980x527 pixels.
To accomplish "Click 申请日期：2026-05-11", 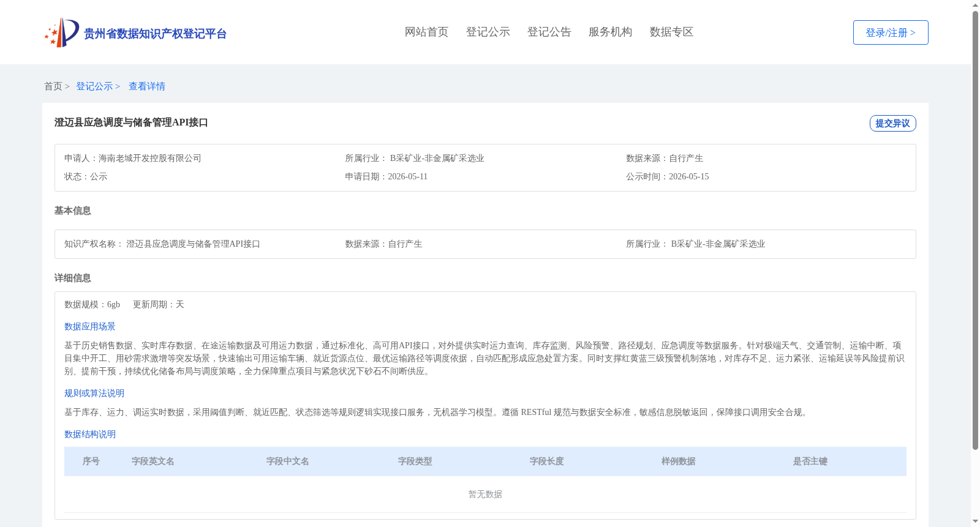I will pos(386,176).
